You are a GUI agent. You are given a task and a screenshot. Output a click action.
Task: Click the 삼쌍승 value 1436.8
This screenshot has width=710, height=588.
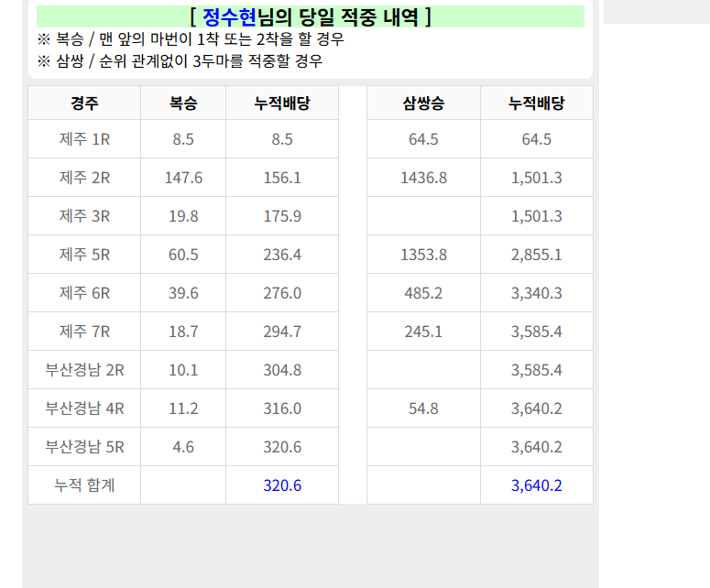pyautogui.click(x=423, y=178)
